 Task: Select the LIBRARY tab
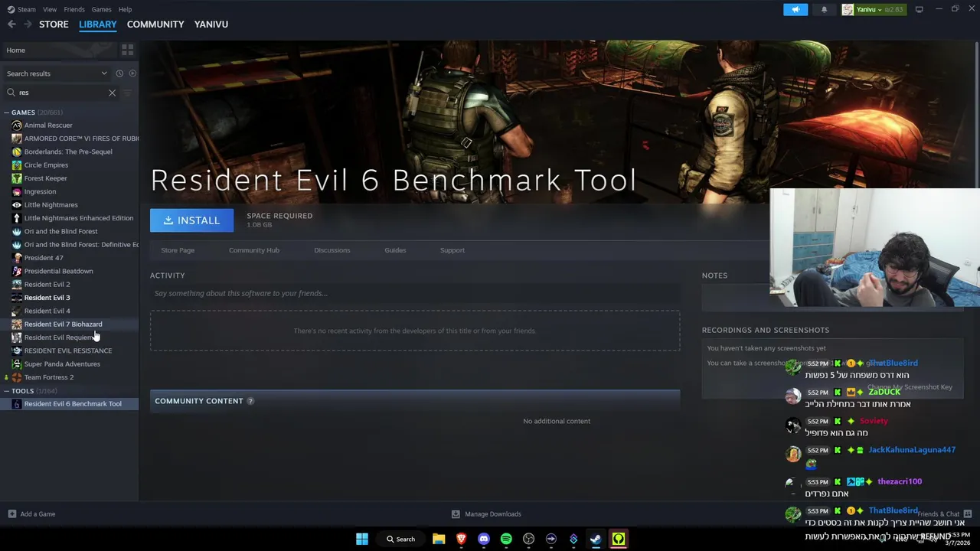[x=98, y=24]
